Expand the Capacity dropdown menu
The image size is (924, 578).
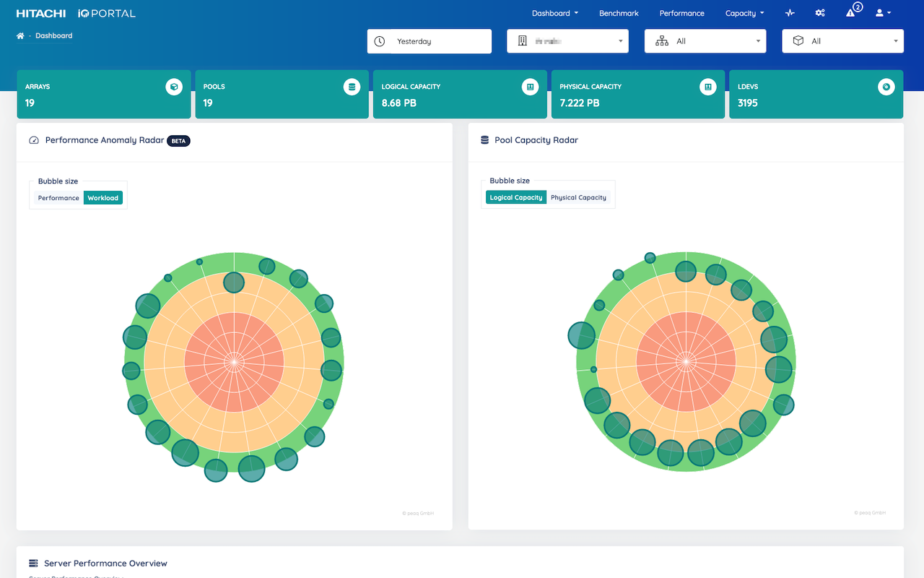click(x=744, y=13)
